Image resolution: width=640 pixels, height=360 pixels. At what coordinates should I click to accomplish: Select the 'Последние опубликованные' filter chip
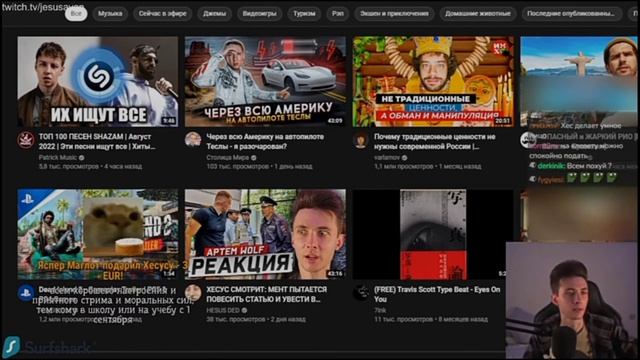571,13
